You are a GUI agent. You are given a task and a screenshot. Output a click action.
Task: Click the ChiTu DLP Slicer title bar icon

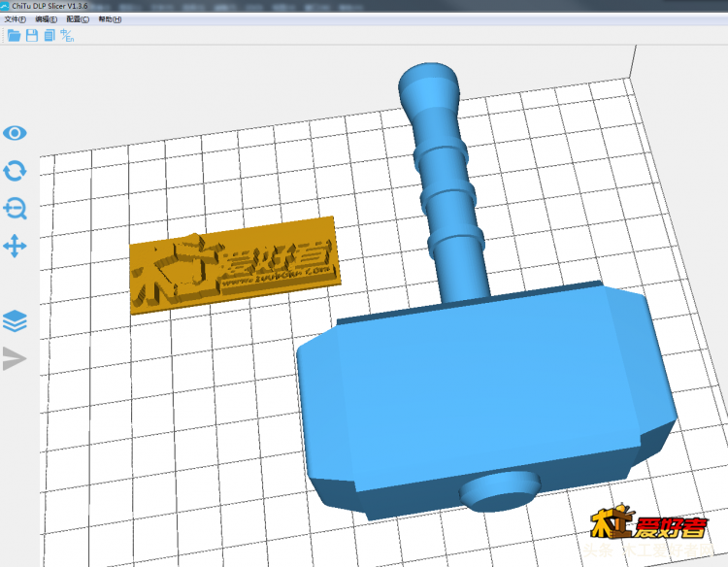coord(5,6)
